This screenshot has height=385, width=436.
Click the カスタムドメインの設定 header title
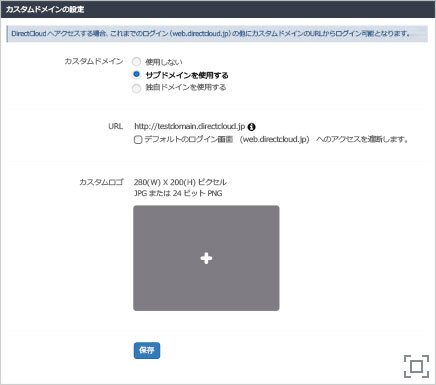pyautogui.click(x=45, y=9)
